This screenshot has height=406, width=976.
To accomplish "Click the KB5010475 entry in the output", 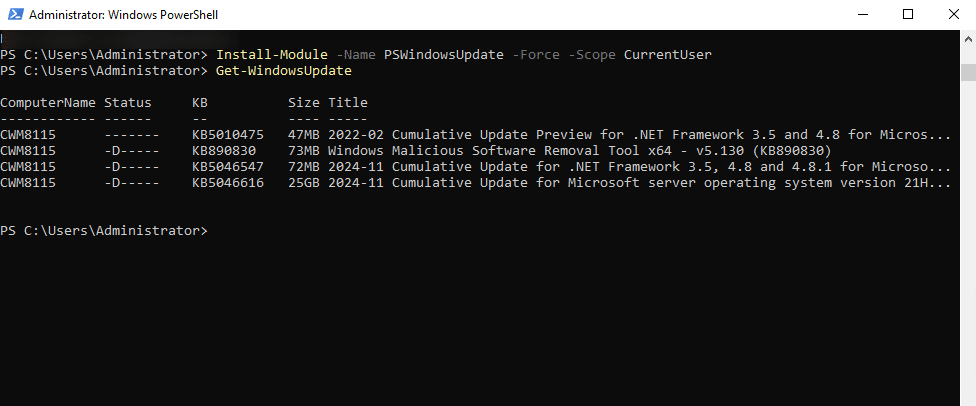I will click(x=228, y=135).
